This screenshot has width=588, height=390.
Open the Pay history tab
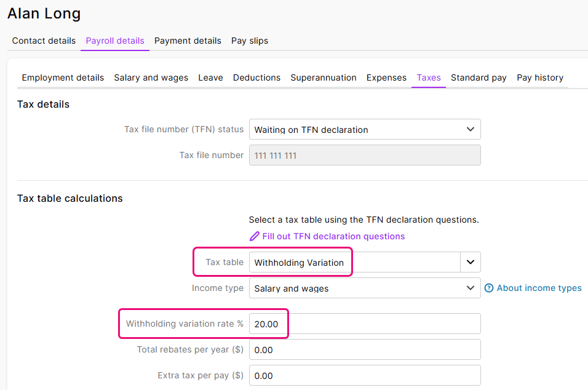pyautogui.click(x=539, y=78)
